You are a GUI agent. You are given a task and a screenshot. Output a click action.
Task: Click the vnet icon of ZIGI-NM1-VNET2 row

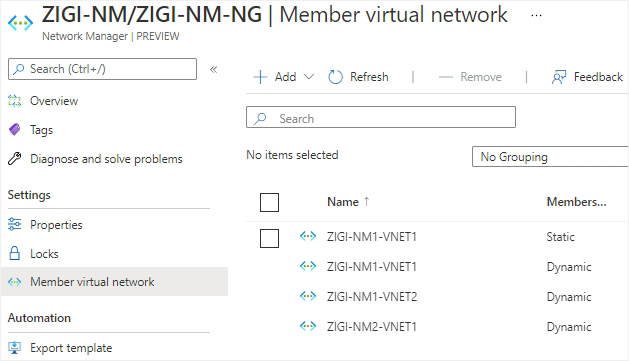click(308, 296)
